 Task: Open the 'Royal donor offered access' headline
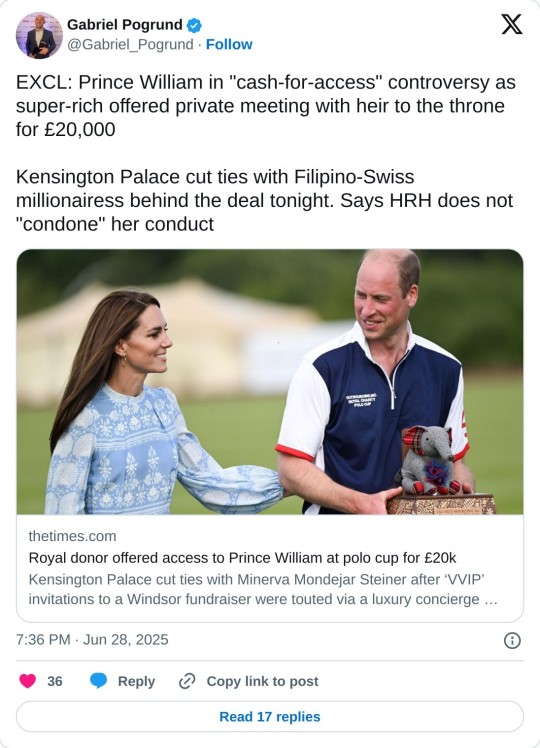point(242,558)
